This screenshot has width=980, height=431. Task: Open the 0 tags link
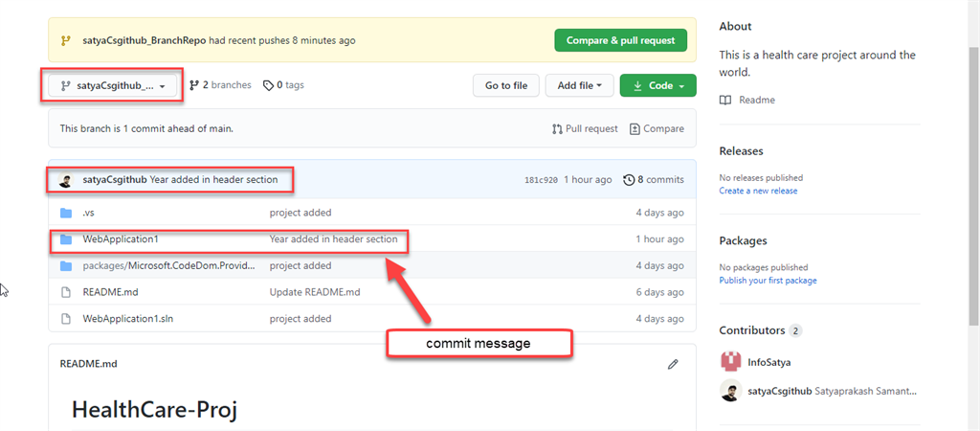tap(283, 85)
